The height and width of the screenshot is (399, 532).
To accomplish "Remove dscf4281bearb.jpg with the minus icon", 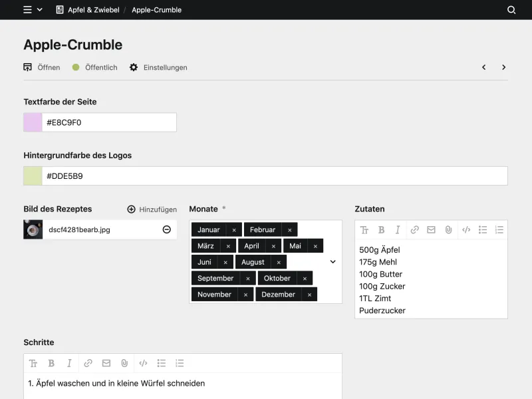I will coord(166,229).
